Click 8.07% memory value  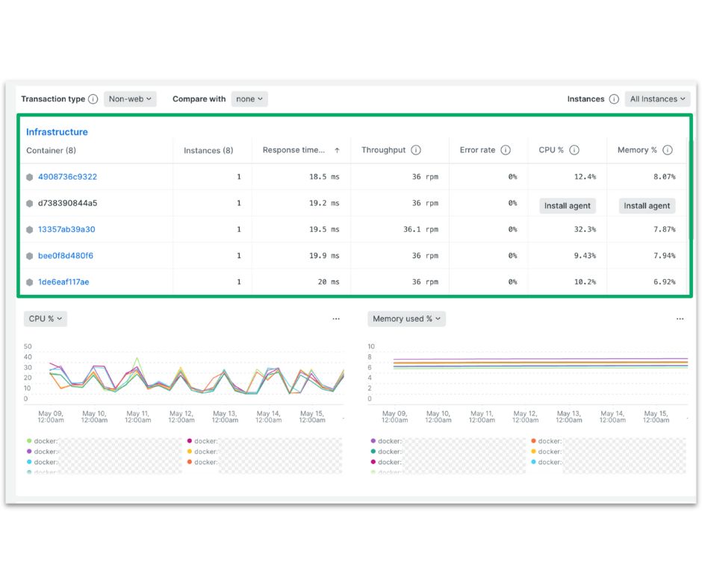pos(664,177)
